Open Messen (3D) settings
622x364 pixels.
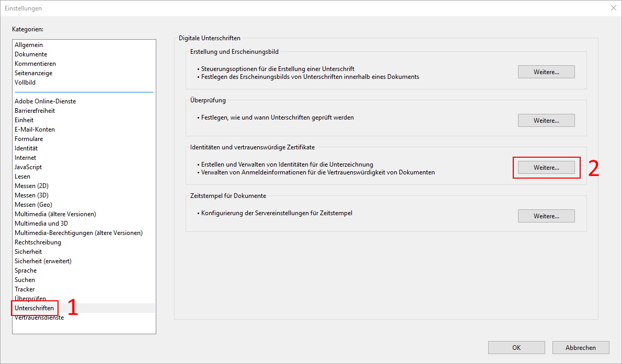(32, 195)
